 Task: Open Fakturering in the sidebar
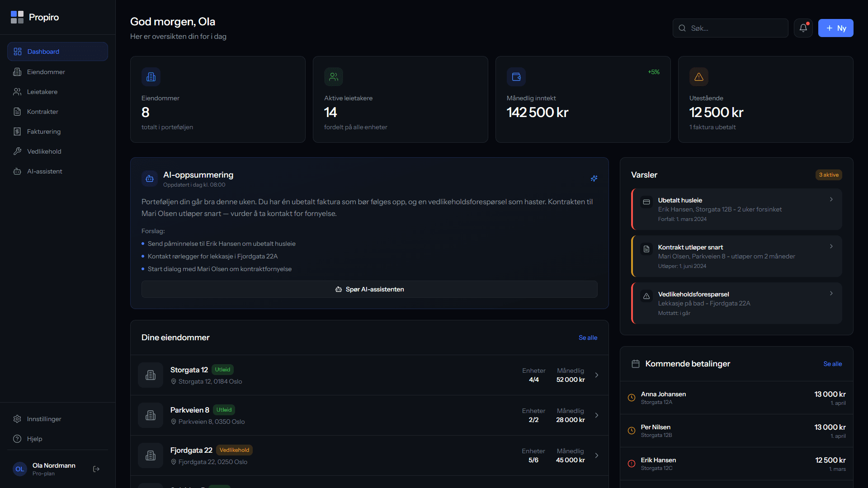point(57,131)
